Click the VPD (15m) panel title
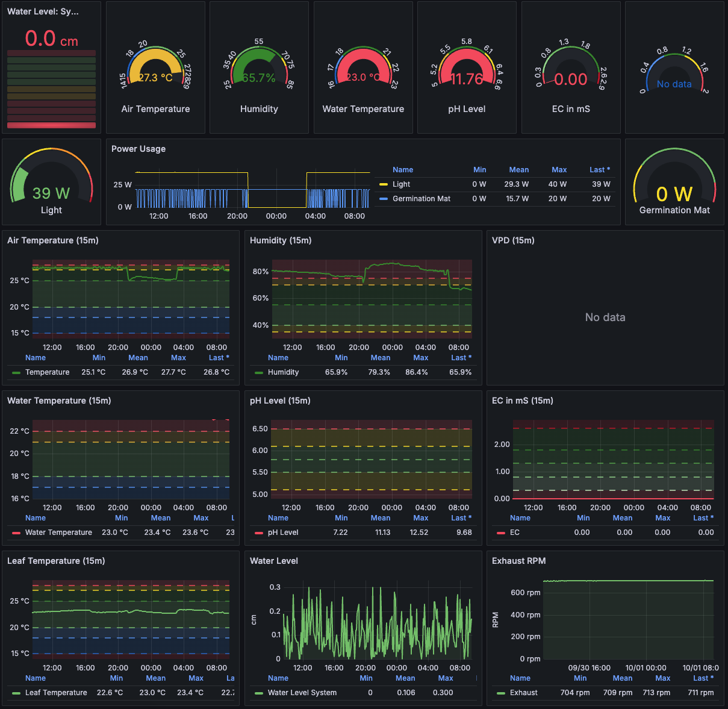728x709 pixels. coord(513,240)
